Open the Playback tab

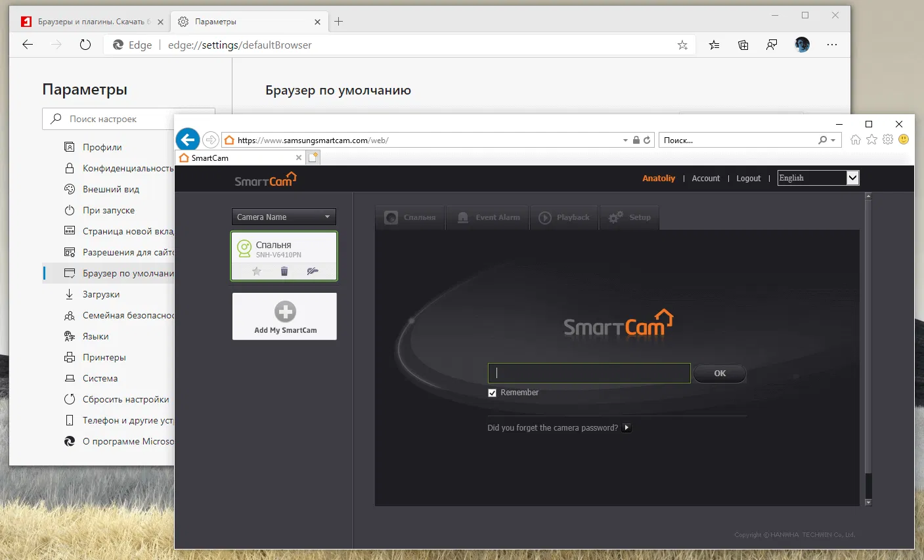coord(564,217)
